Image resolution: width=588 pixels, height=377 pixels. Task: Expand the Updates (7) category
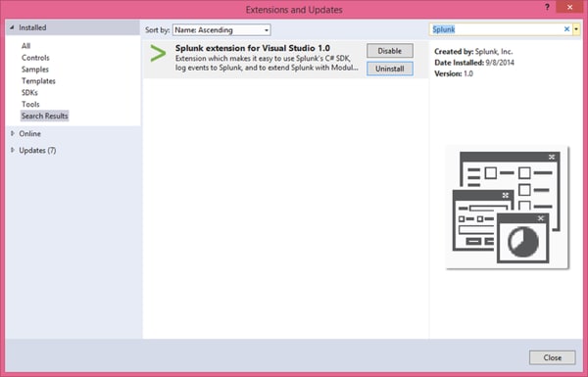pyautogui.click(x=13, y=150)
